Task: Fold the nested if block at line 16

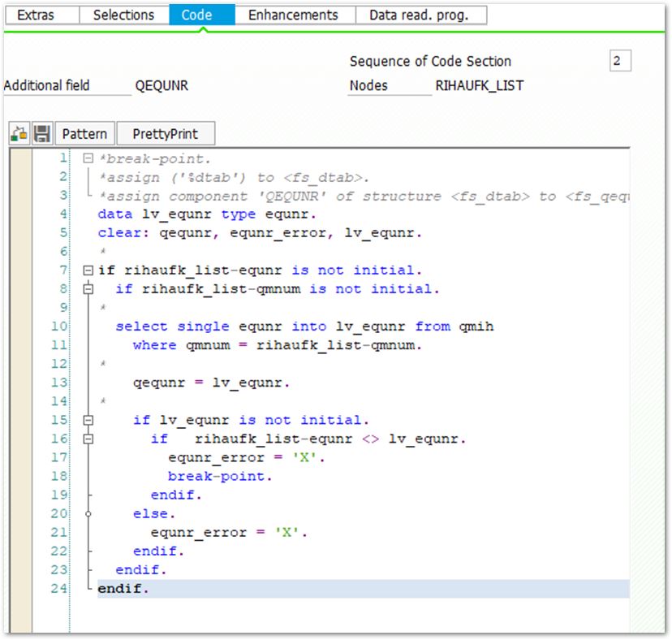Action: tap(88, 439)
